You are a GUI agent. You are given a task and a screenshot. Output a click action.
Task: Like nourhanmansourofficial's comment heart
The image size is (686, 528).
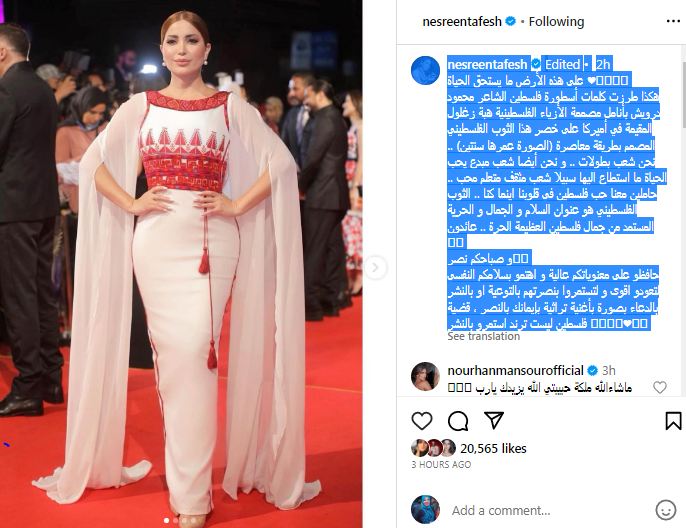pos(660,387)
